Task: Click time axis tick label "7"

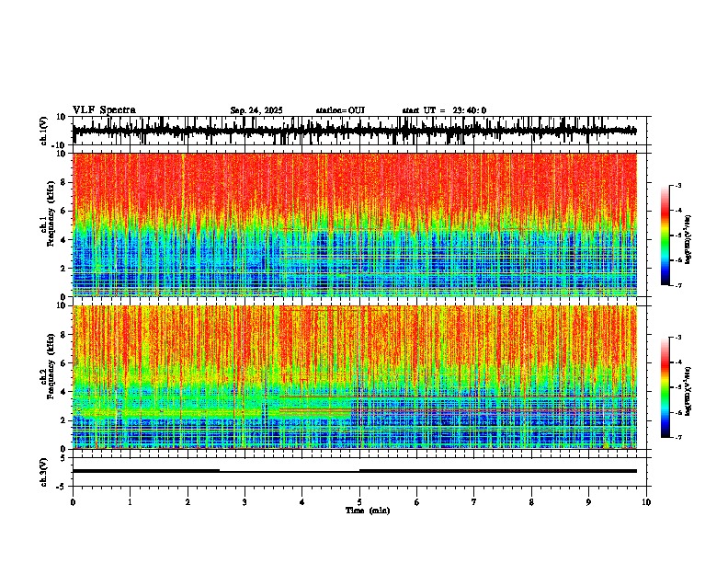Action: click(474, 502)
